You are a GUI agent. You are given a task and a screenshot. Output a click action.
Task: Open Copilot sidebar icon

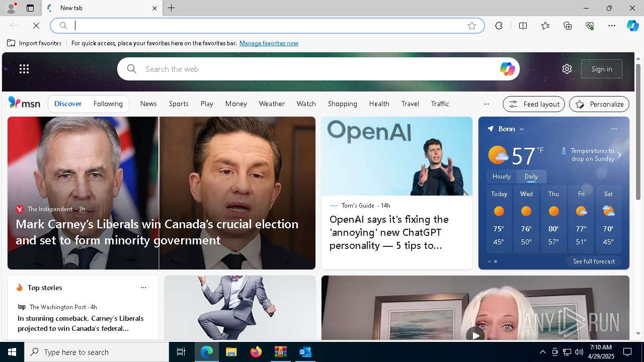632,26
